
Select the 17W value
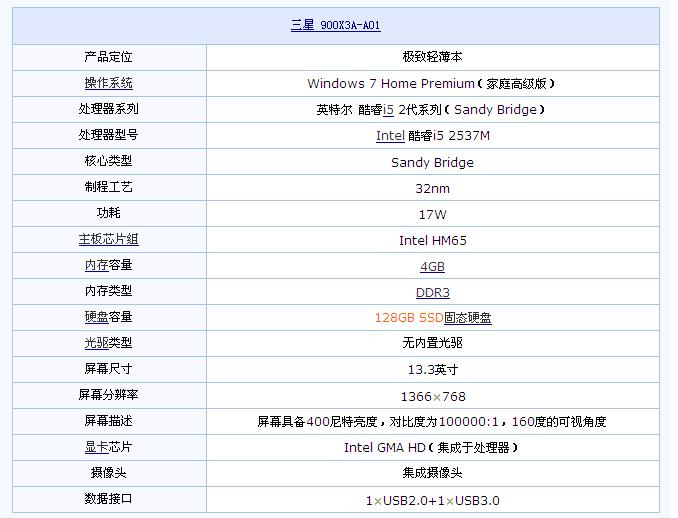point(432,214)
